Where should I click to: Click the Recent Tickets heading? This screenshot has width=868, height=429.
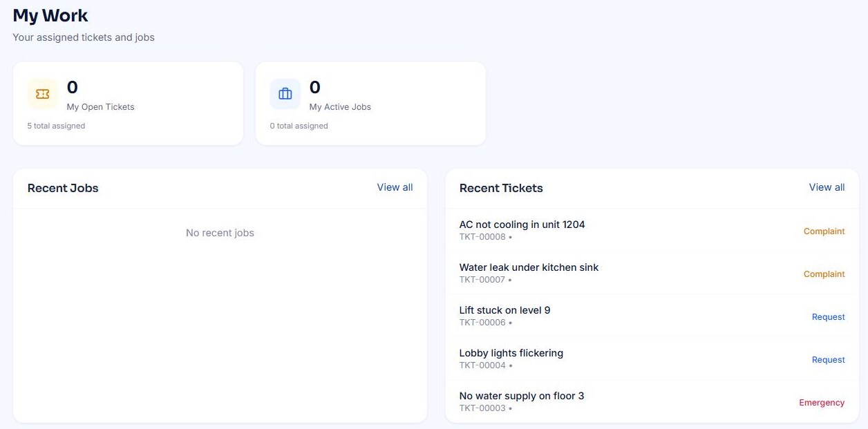click(x=501, y=188)
